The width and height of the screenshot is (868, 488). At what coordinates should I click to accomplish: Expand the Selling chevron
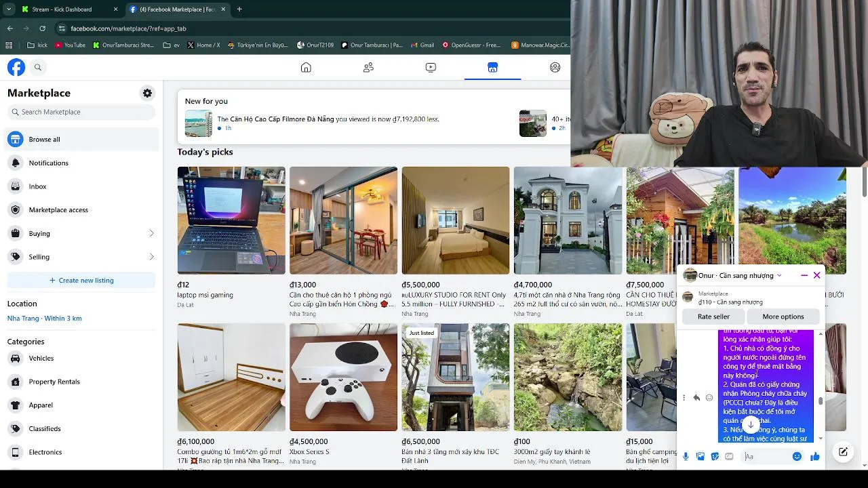coord(151,257)
